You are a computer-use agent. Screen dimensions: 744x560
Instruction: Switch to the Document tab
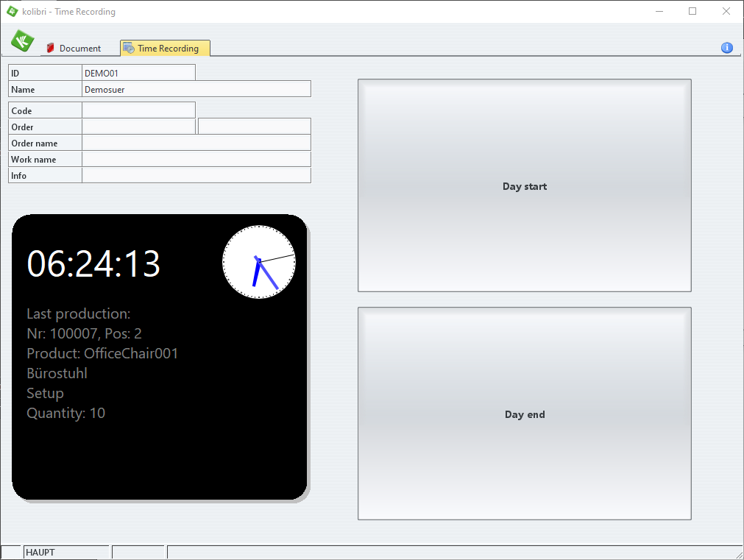[74, 49]
